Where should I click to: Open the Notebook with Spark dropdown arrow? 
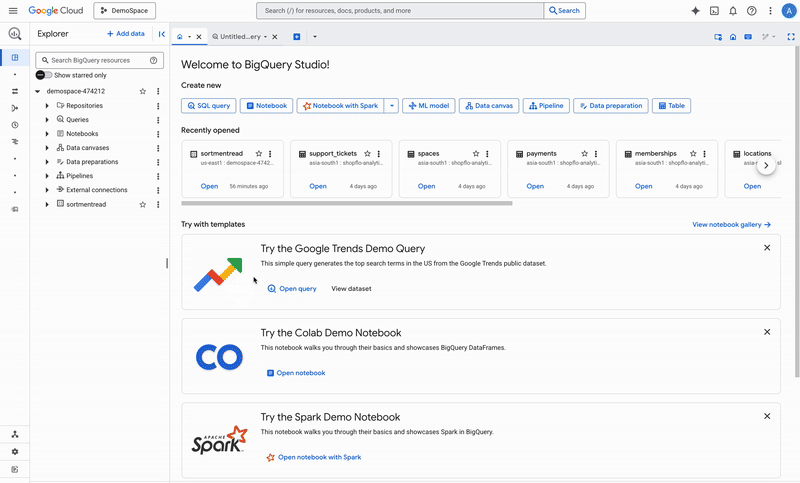pos(391,106)
